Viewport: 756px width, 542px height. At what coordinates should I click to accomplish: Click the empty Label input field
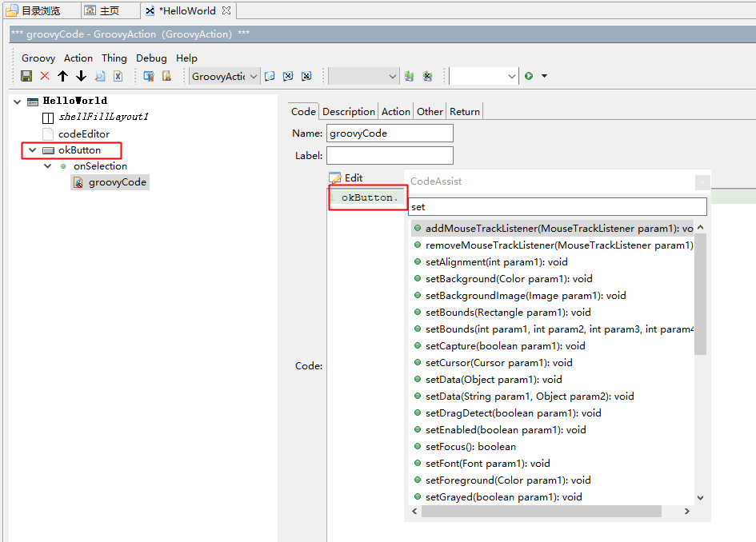(x=390, y=156)
